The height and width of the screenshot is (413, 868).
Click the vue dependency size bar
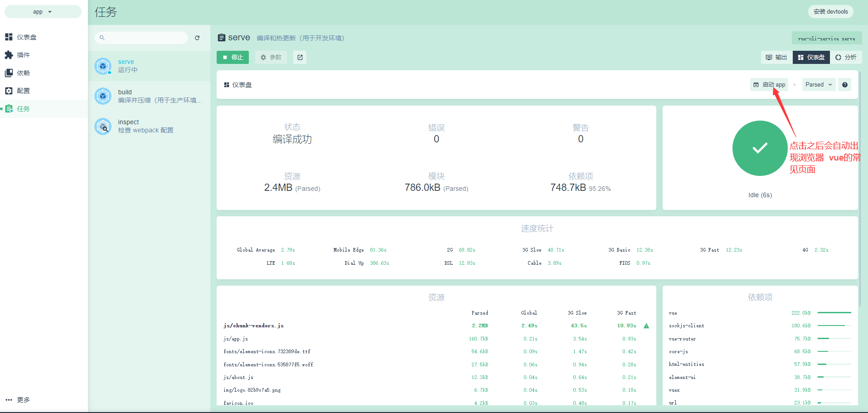click(834, 313)
